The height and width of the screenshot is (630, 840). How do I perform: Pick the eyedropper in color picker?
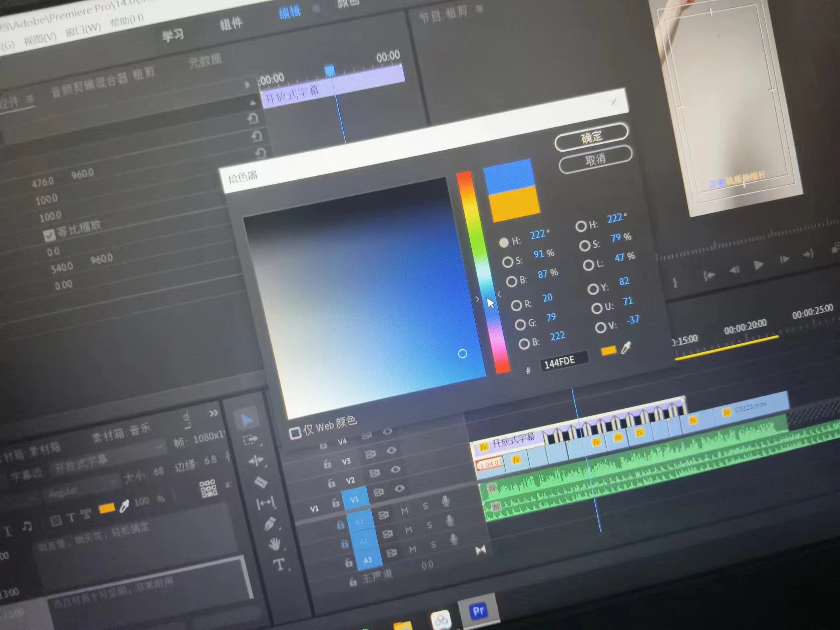point(626,348)
